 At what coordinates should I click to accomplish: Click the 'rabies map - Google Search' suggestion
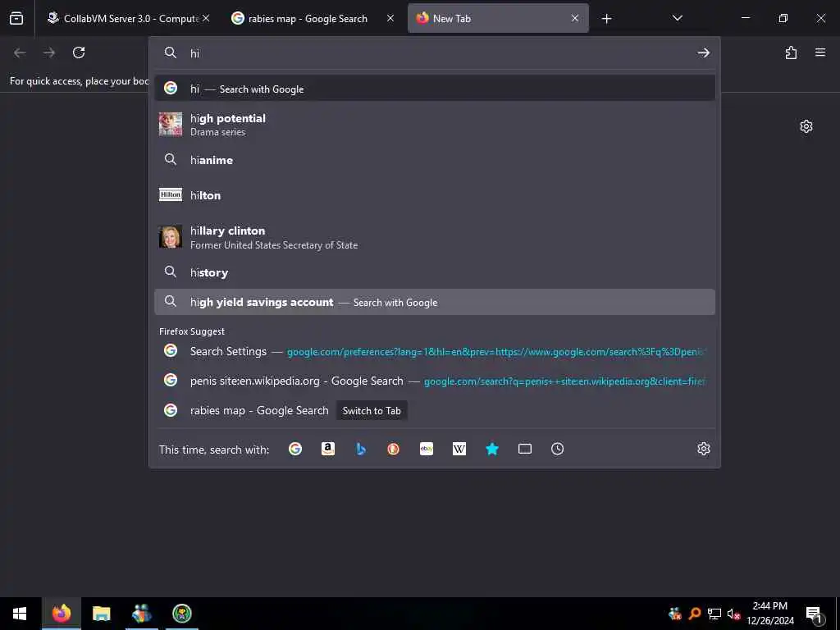coord(435,410)
